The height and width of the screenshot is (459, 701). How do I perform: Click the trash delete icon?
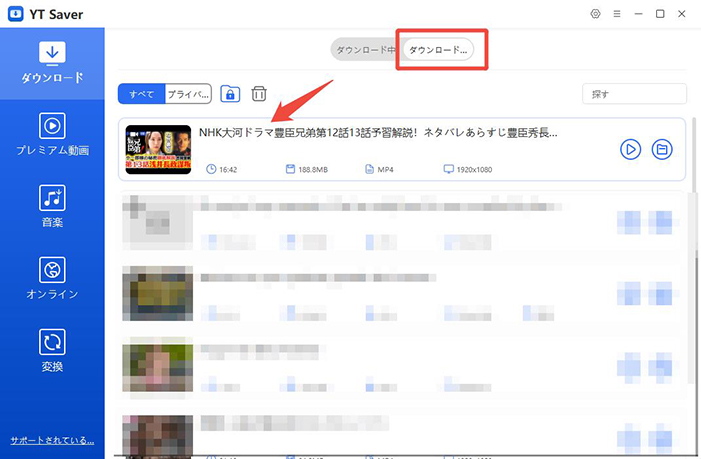[259, 94]
